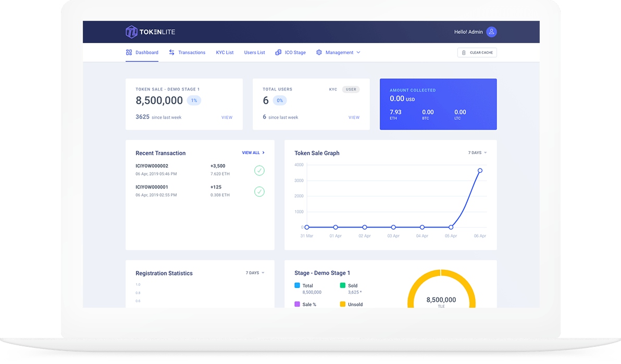Click View link in Token Sale card
The width and height of the screenshot is (621, 364).
(227, 118)
